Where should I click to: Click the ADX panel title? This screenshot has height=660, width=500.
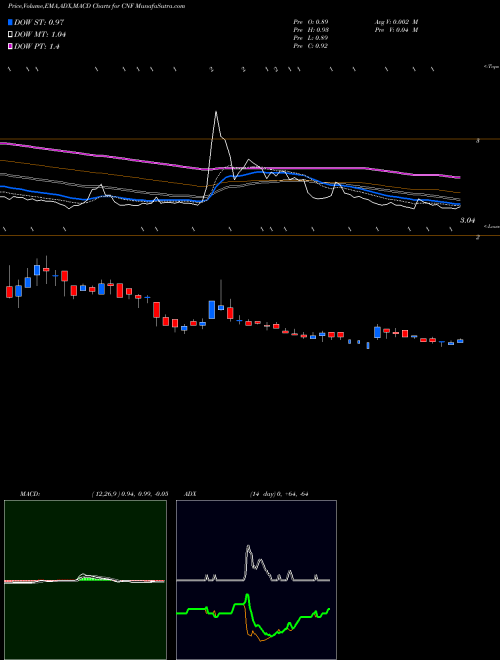coord(190,494)
